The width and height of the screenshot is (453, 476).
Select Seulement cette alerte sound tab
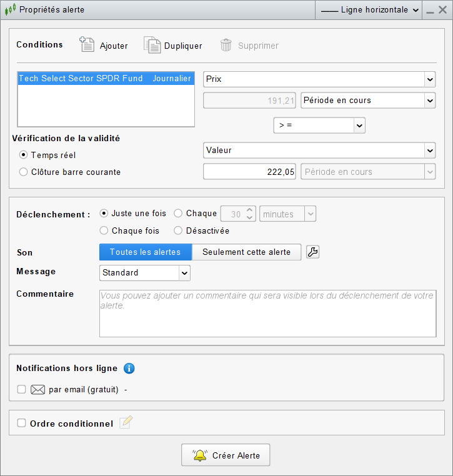coord(247,252)
